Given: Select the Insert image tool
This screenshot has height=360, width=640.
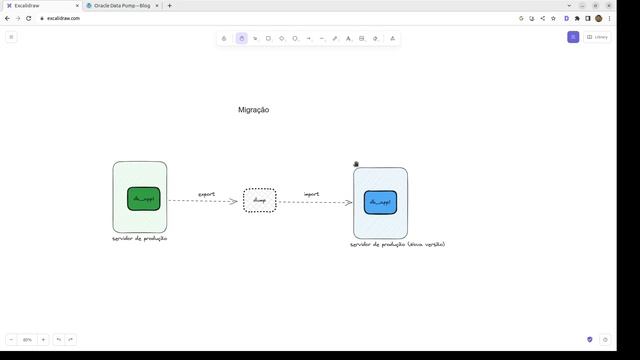Looking at the screenshot, I should [362, 38].
